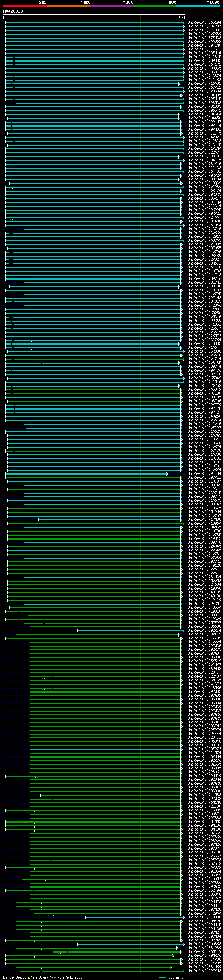Viewport: 223px width, 980px height.
Task: Click the white AV428339 query bar
Action: (94, 14)
